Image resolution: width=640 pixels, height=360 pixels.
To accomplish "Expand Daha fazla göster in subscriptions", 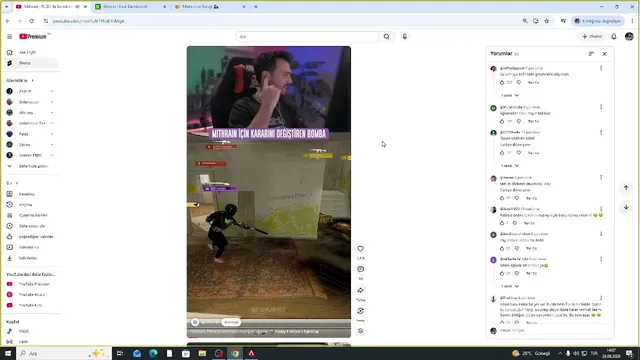I will 31,166.
